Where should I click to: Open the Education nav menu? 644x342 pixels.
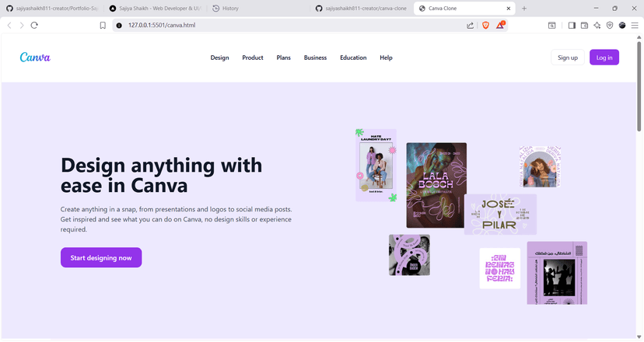coord(353,58)
